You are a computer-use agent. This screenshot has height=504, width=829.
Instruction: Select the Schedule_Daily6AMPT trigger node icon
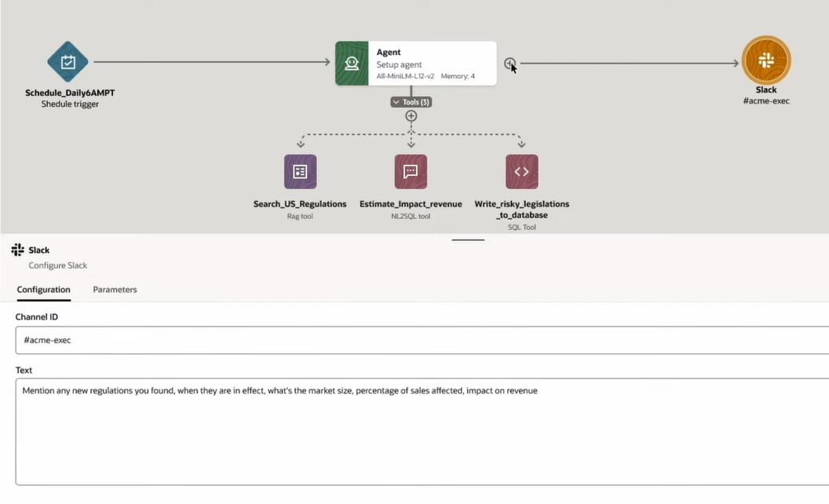tap(68, 62)
